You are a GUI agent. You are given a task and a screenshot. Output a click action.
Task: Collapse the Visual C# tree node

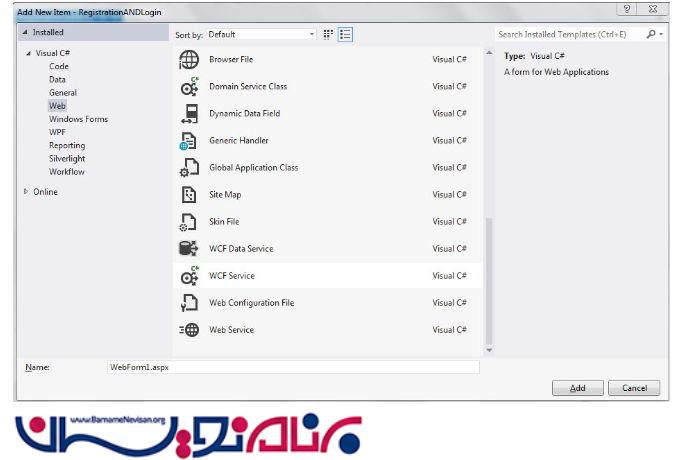click(28, 53)
